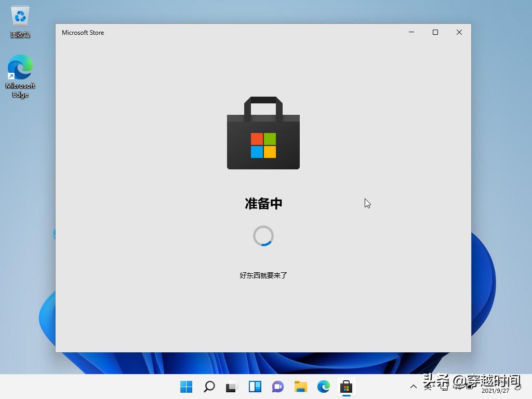Minimize the Microsoft Store window
Viewport: 532px width, 399px height.
pyautogui.click(x=411, y=32)
